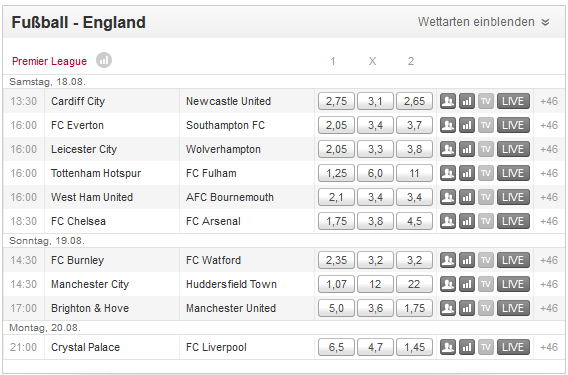Expand Wettarten einblenden options
Viewport: 568px width, 375px height.
[x=484, y=22]
